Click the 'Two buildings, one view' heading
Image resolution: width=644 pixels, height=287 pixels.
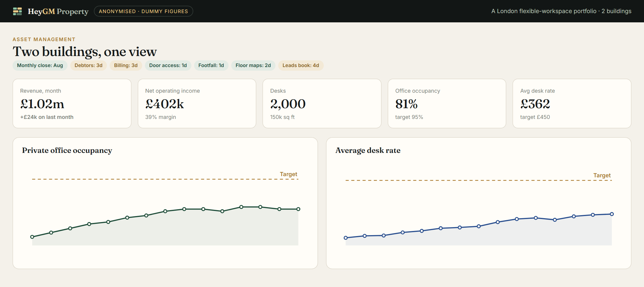(85, 52)
